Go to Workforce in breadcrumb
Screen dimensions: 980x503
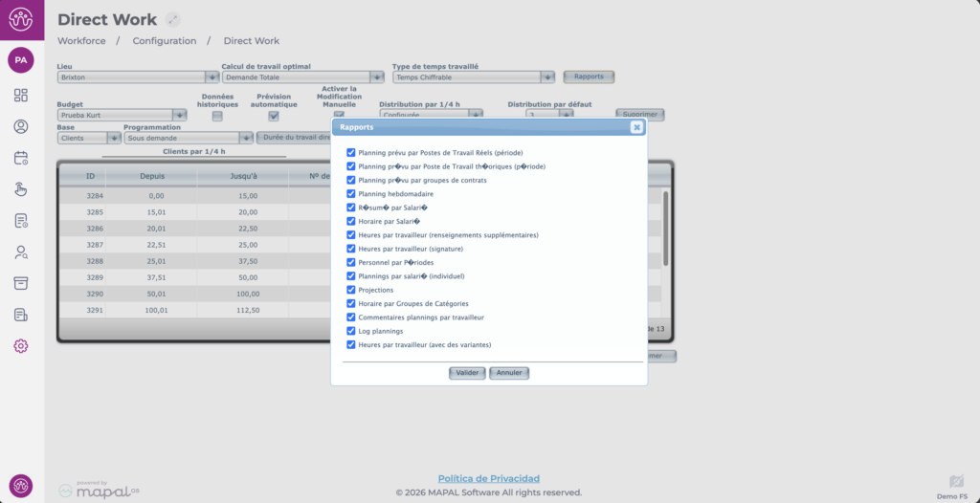coord(81,41)
